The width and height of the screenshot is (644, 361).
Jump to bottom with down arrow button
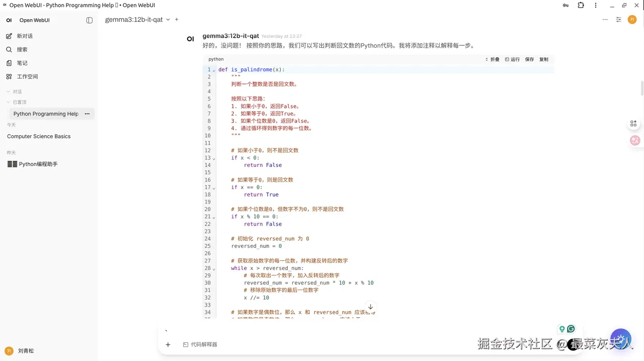[x=370, y=307]
